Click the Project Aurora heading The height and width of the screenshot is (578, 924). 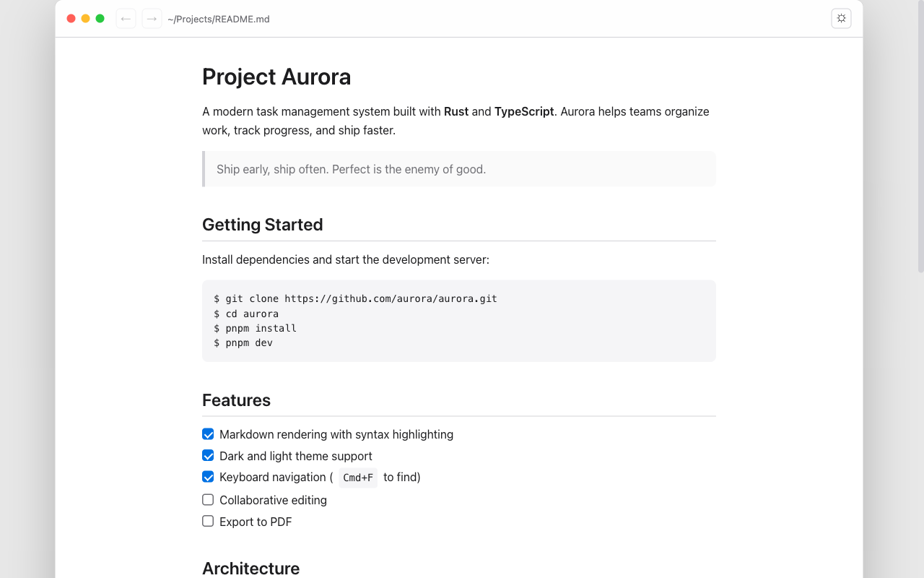276,77
